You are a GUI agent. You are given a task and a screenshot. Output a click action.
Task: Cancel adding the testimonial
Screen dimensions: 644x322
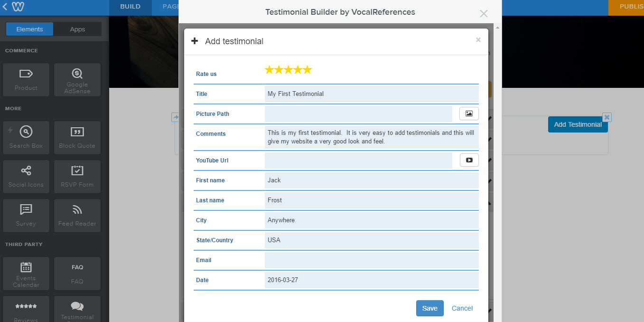(x=462, y=308)
